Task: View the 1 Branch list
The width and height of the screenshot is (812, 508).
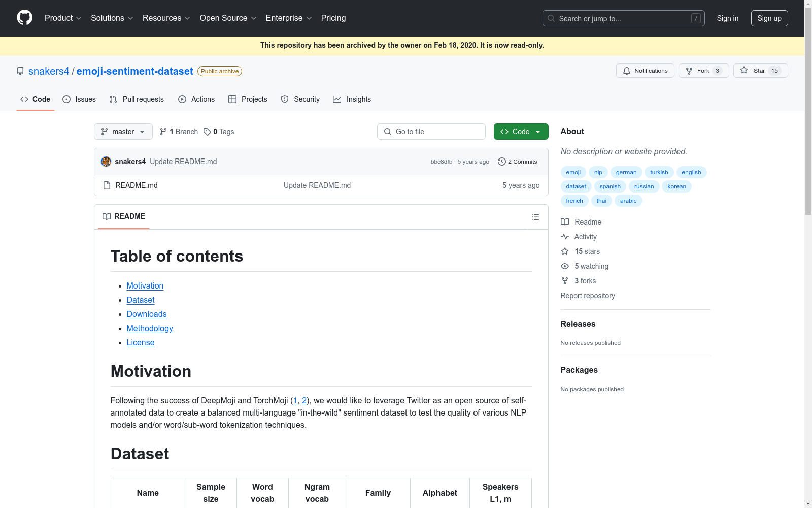Action: pyautogui.click(x=179, y=132)
